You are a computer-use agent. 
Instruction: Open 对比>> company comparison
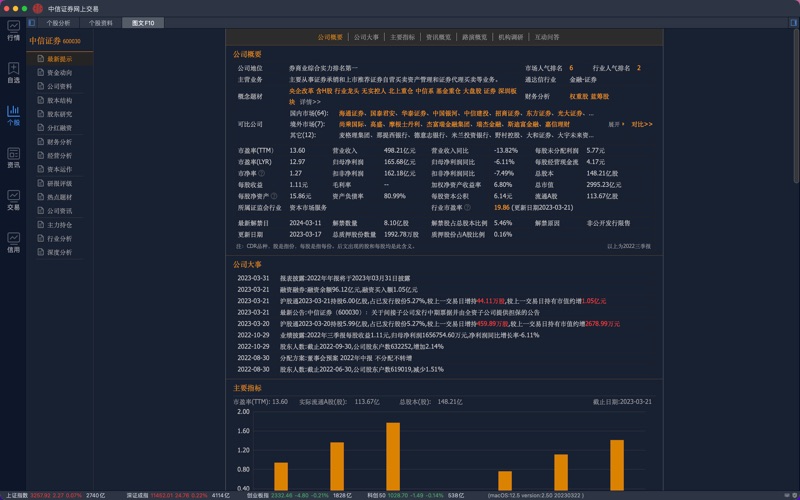click(x=641, y=125)
